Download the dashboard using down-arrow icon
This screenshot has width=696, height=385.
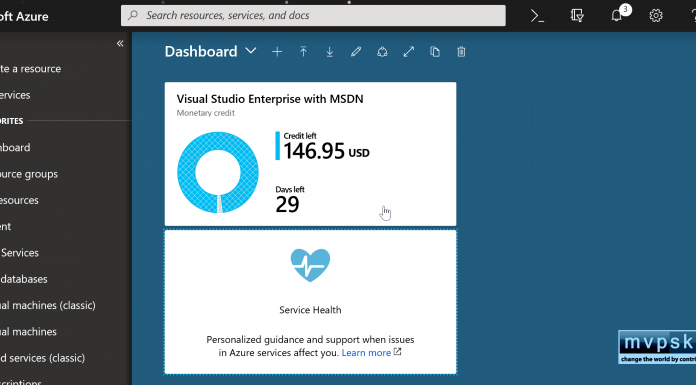[x=330, y=52]
